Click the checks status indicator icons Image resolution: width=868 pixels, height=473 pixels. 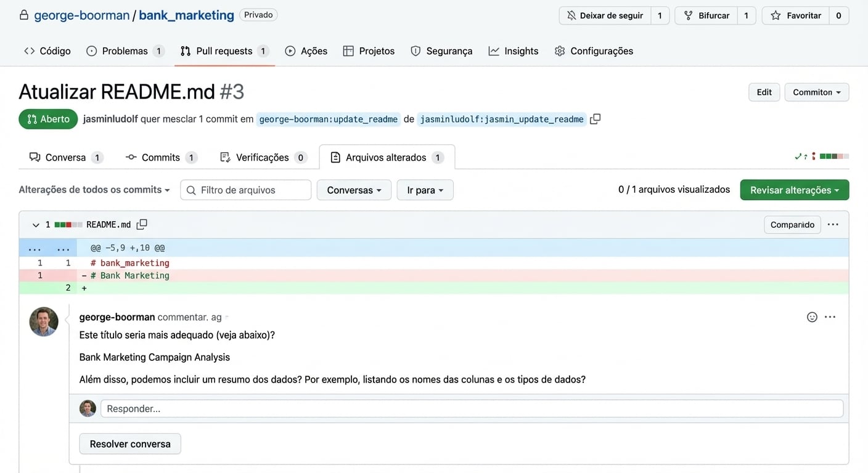tap(805, 156)
